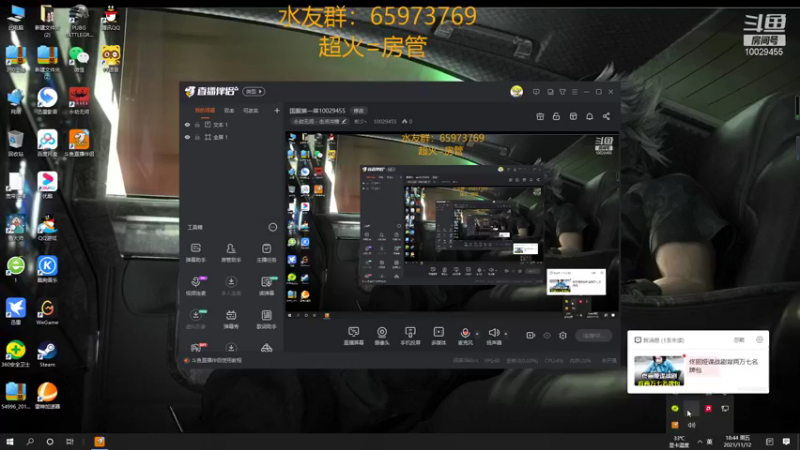The width and height of the screenshot is (800, 450).
Task: Add 手机投屏 phone casting source
Action: point(410,336)
